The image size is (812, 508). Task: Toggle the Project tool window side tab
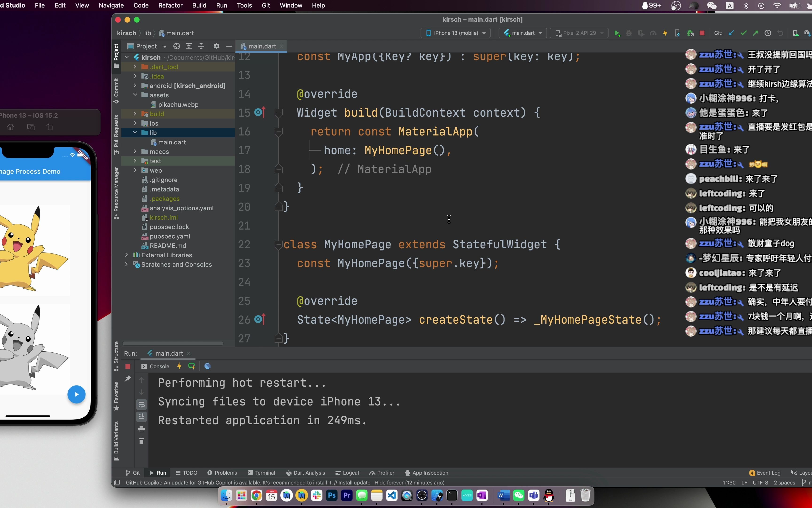click(116, 56)
